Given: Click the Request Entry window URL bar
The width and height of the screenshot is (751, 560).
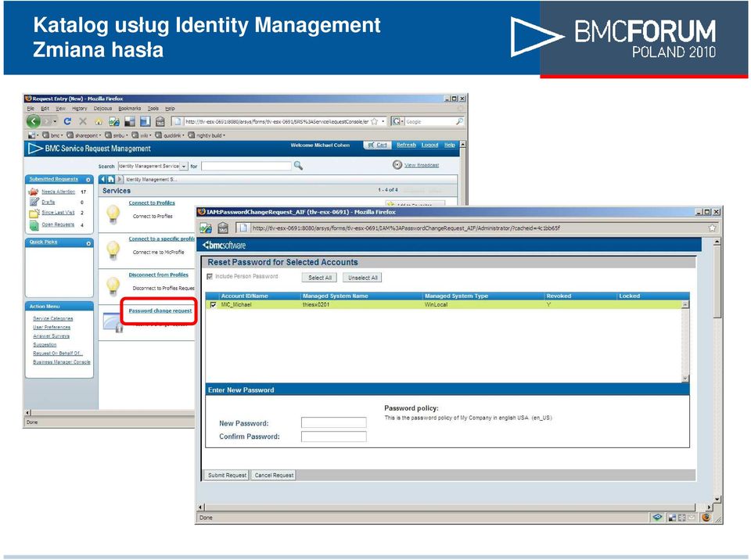Looking at the screenshot, I should tap(277, 122).
